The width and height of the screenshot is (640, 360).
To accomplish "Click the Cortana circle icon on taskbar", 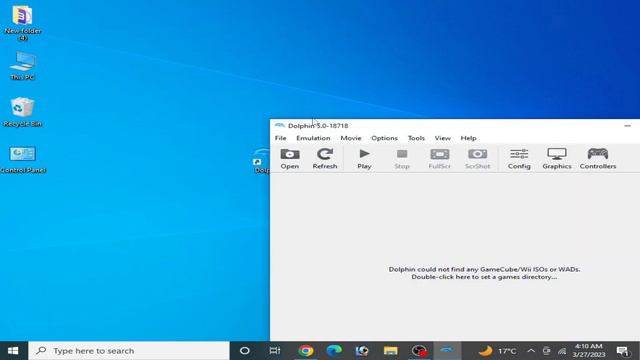I will [x=244, y=351].
